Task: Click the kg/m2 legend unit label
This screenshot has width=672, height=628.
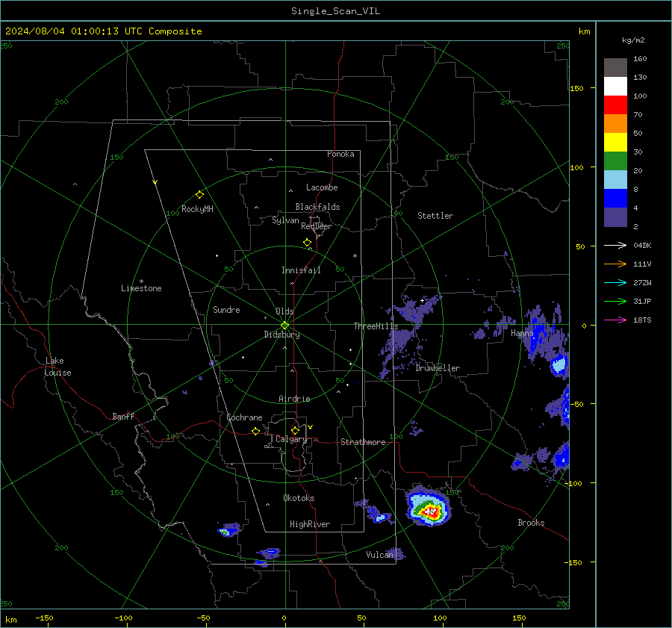Action: 633,40
